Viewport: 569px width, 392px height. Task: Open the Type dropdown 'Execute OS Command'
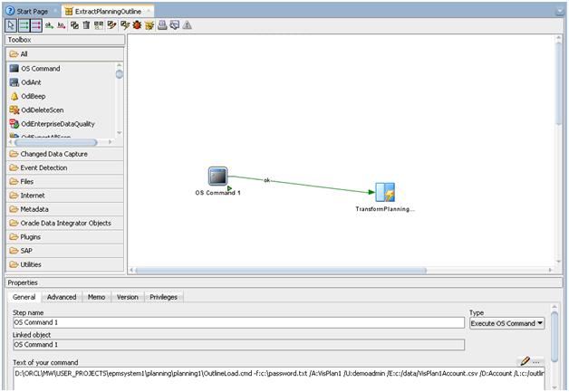coord(507,323)
